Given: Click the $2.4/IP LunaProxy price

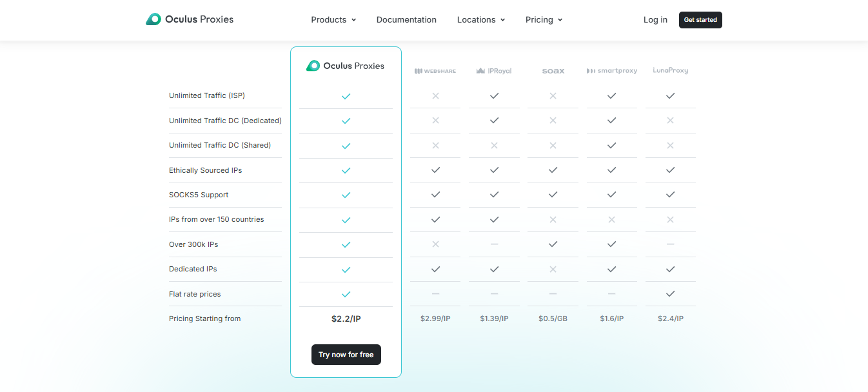Looking at the screenshot, I should click(x=671, y=318).
